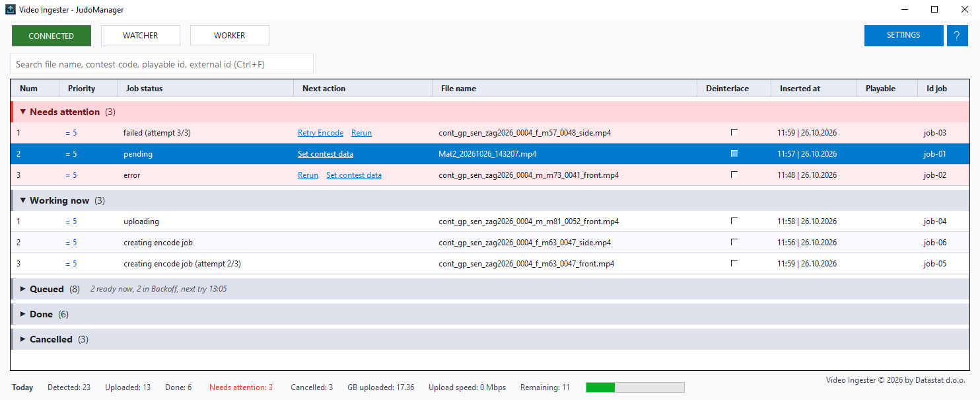Click Set contest data for job-01
Image resolution: width=980 pixels, height=400 pixels.
tap(326, 154)
